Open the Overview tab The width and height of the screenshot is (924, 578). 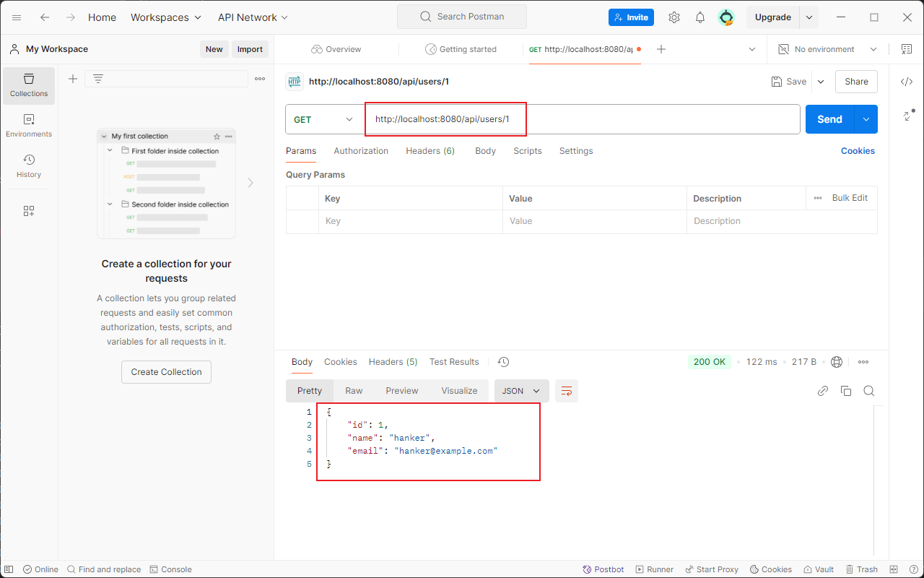(x=336, y=49)
